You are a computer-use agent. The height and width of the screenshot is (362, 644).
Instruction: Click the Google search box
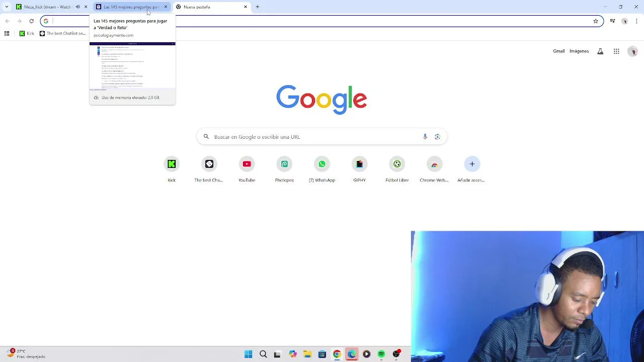point(321,137)
